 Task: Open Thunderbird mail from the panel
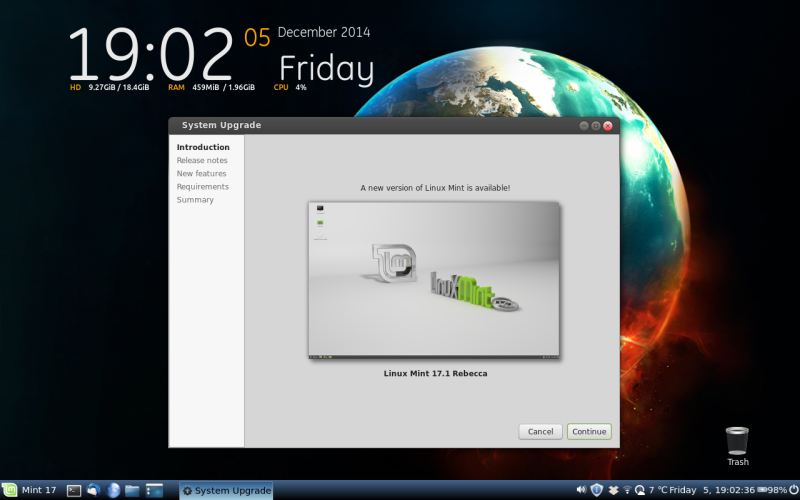tap(94, 490)
